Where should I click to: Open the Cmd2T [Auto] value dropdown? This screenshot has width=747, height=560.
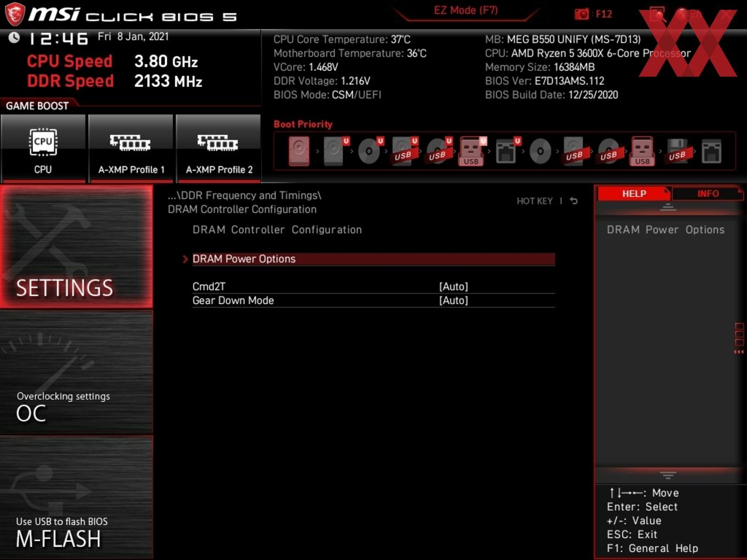coord(454,287)
